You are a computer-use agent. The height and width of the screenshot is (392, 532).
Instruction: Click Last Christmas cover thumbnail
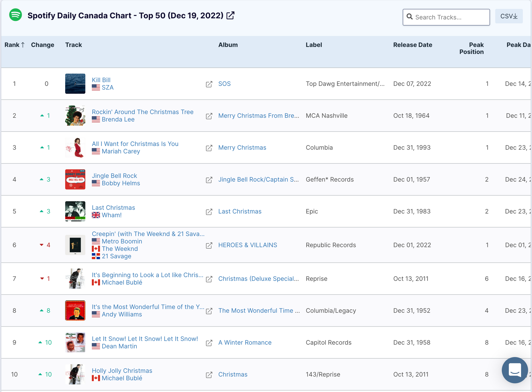(x=75, y=211)
